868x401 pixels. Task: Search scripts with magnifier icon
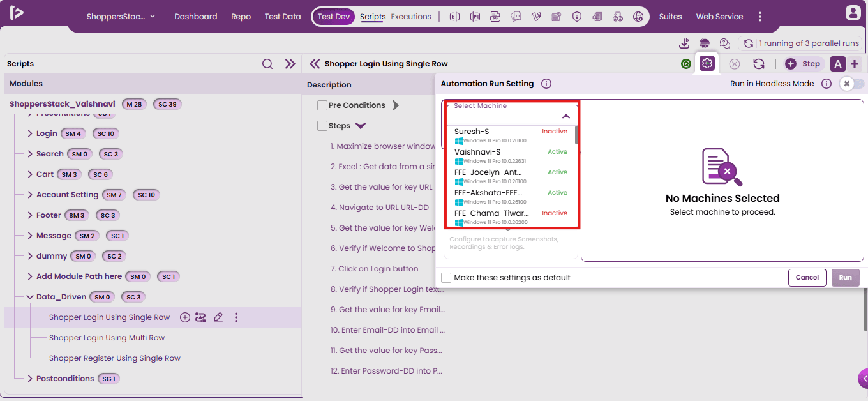[267, 64]
